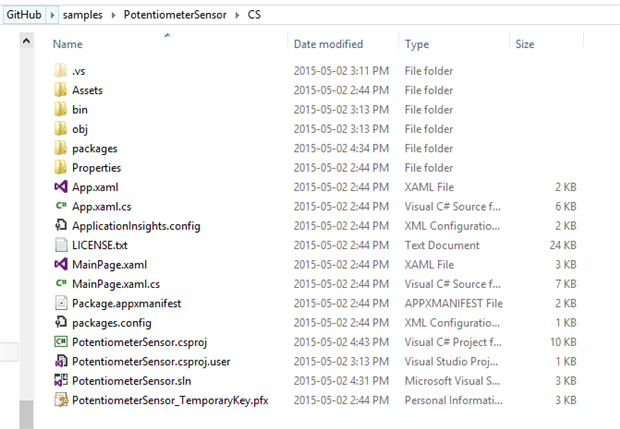Select the Package.appxmanifest file icon
Image resolution: width=620 pixels, height=429 pixels.
pyautogui.click(x=60, y=303)
